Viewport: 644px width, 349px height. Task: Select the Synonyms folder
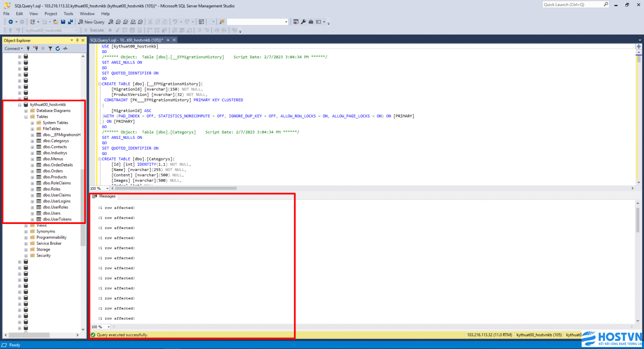tap(46, 232)
